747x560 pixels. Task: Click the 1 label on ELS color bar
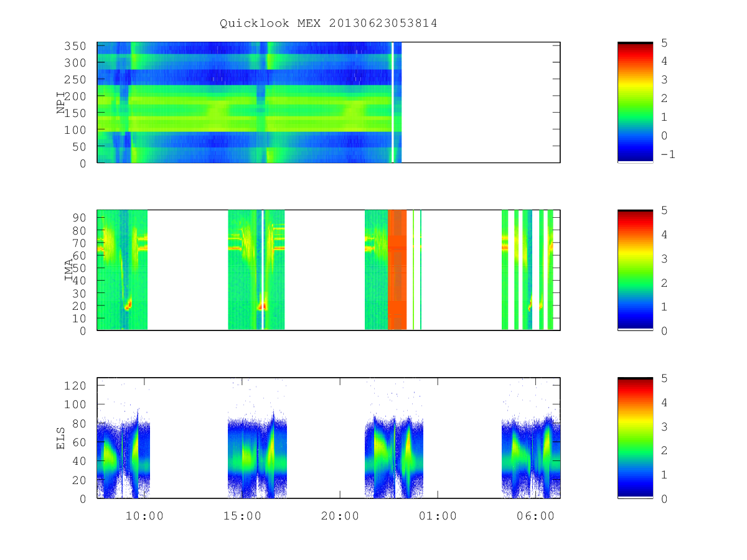click(x=664, y=474)
